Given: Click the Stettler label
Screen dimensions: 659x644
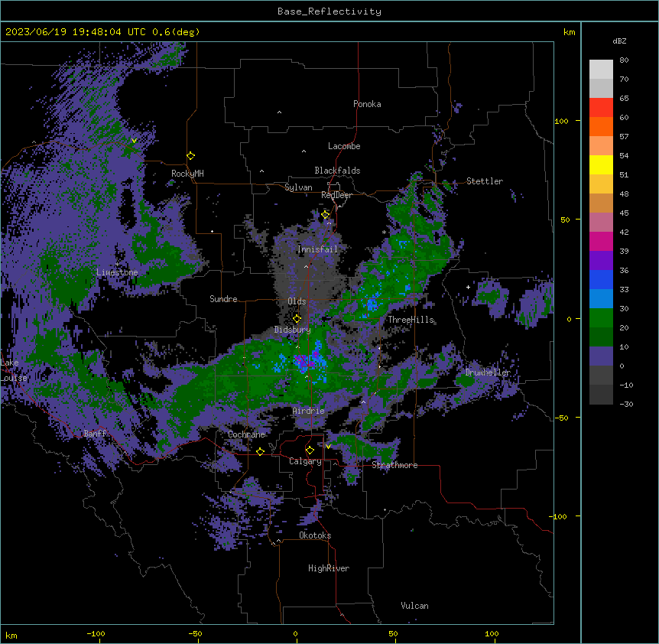Looking at the screenshot, I should (485, 181).
